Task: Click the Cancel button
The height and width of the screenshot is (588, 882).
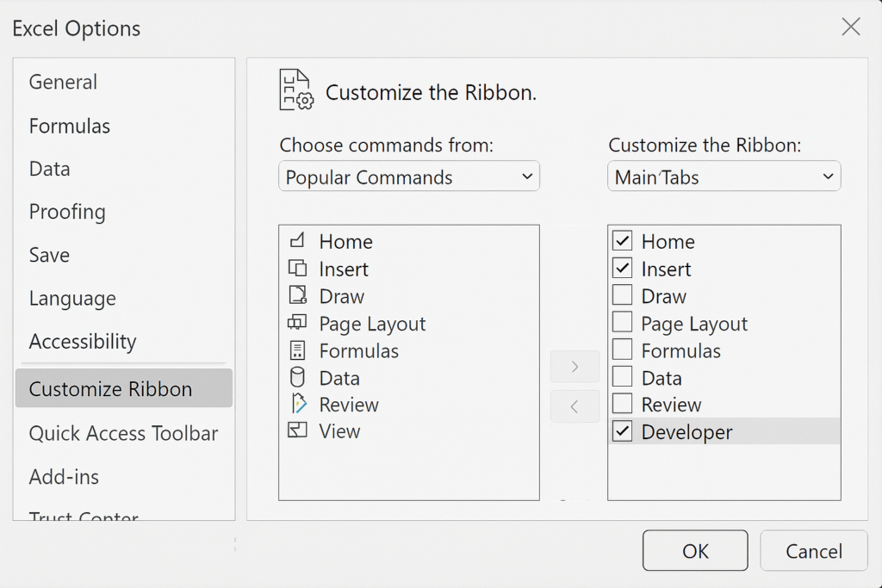Action: click(x=814, y=550)
